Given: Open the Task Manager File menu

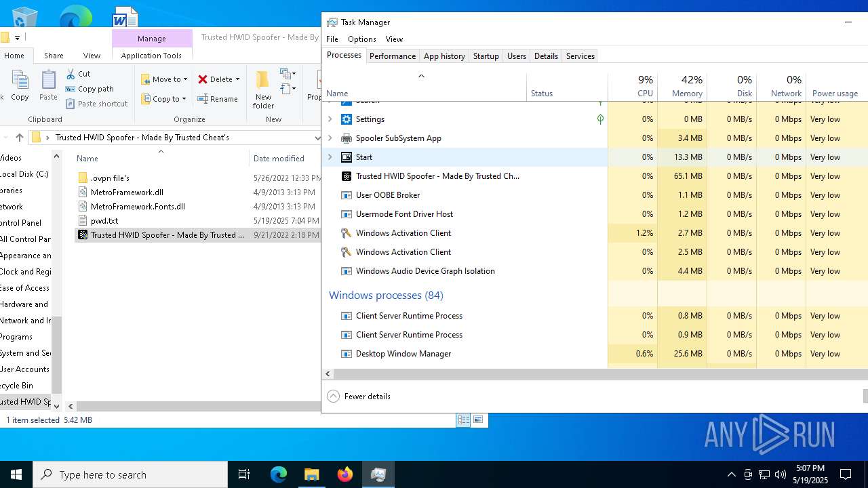Looking at the screenshot, I should click(x=332, y=39).
